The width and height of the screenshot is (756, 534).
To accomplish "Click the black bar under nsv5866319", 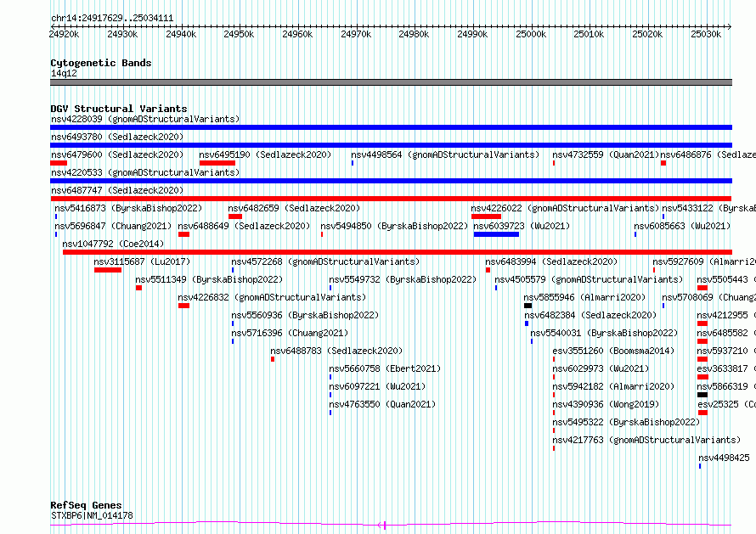I will (702, 395).
